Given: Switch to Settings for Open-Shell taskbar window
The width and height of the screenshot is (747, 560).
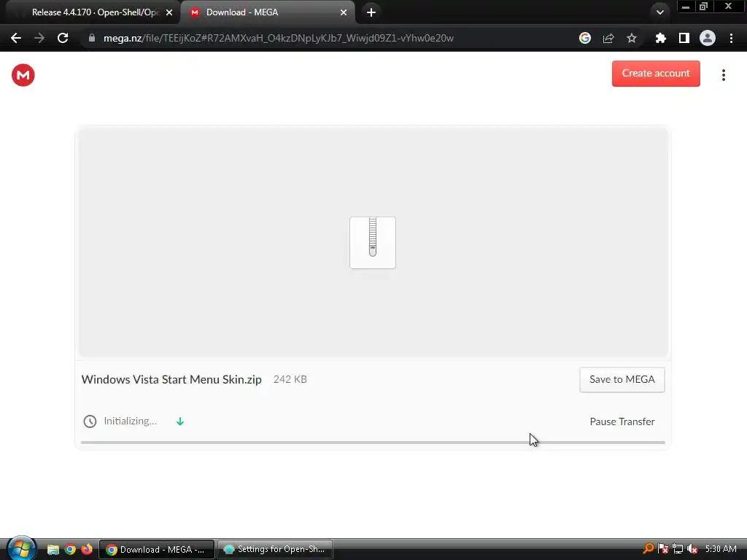Looking at the screenshot, I should point(275,550).
